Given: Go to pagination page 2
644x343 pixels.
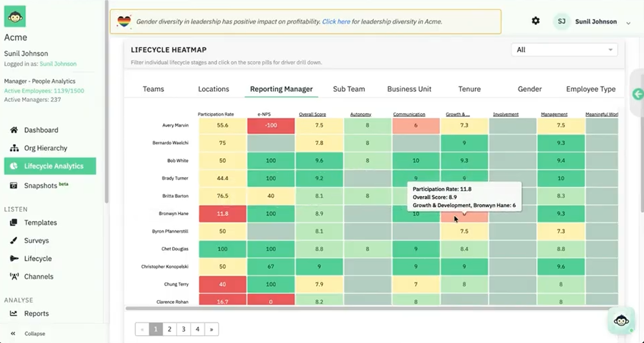Looking at the screenshot, I should click(169, 329).
